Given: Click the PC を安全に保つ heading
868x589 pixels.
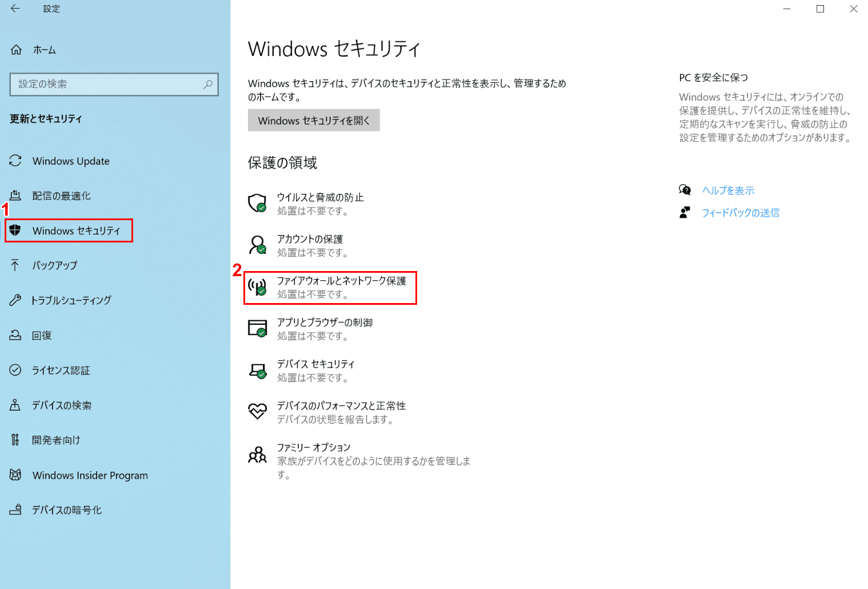Looking at the screenshot, I should (713, 77).
